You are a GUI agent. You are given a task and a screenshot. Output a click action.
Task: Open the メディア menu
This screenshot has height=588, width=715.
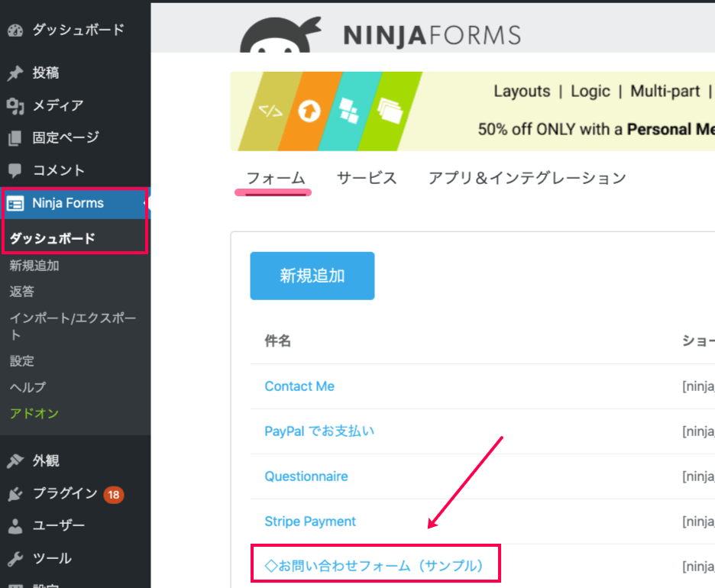pos(58,105)
